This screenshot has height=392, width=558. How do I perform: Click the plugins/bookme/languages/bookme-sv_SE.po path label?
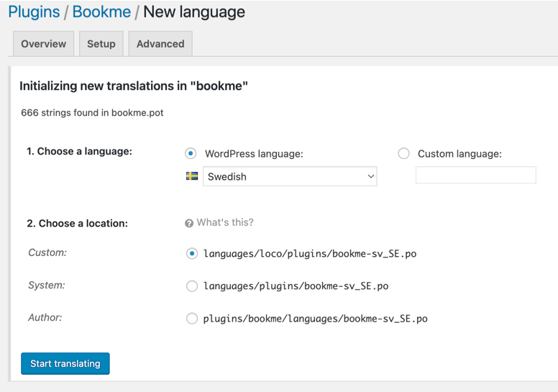coord(315,318)
